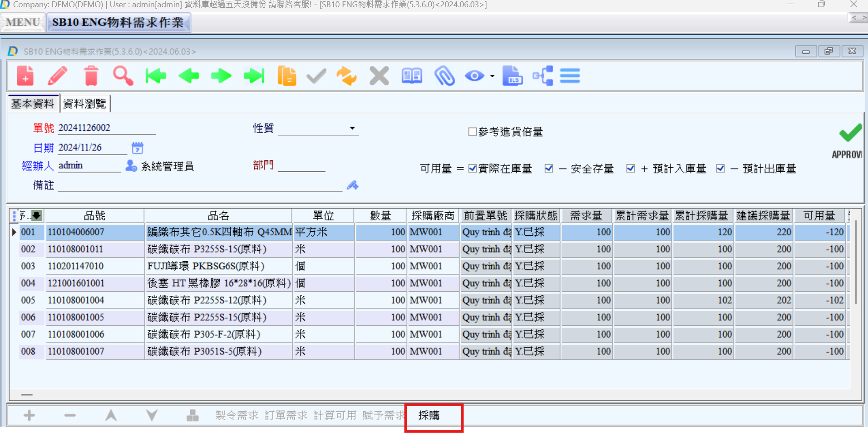Click the 計算可用 button
Viewport: 868px width, 433px height.
335,415
